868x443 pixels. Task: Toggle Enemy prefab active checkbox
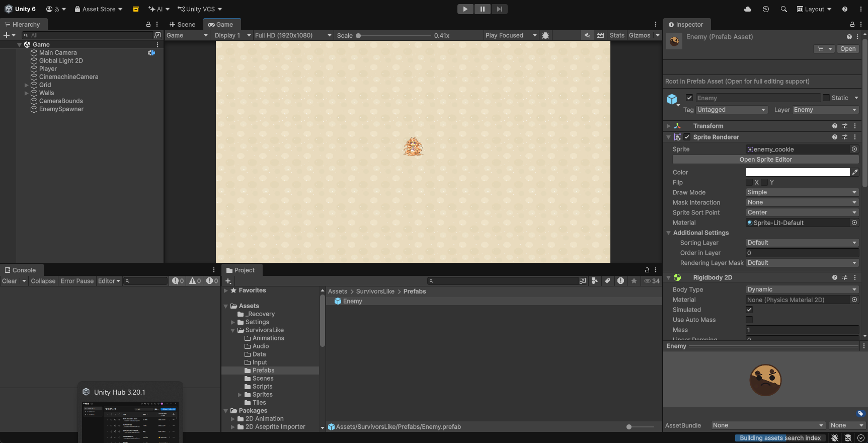click(x=689, y=98)
